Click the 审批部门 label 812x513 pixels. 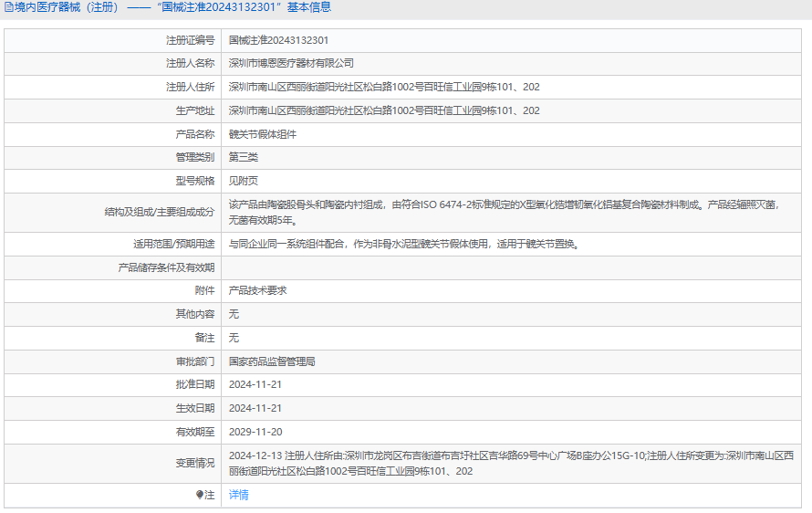[195, 361]
